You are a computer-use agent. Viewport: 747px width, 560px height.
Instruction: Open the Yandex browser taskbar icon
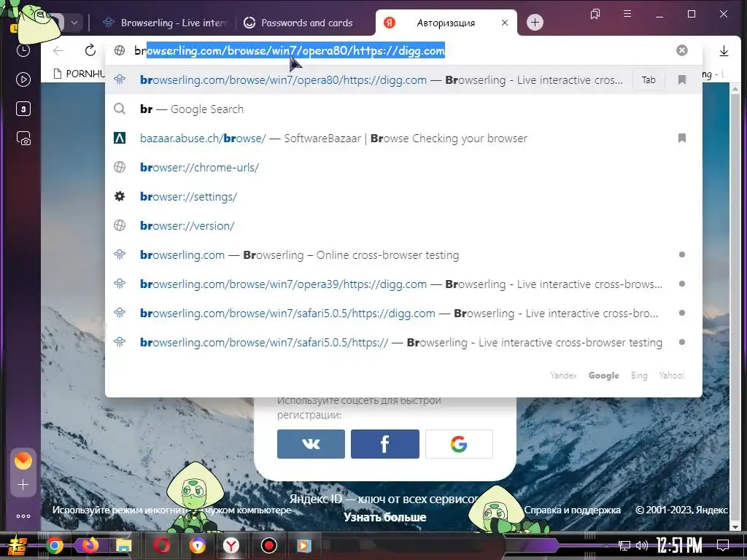pyautogui.click(x=231, y=545)
